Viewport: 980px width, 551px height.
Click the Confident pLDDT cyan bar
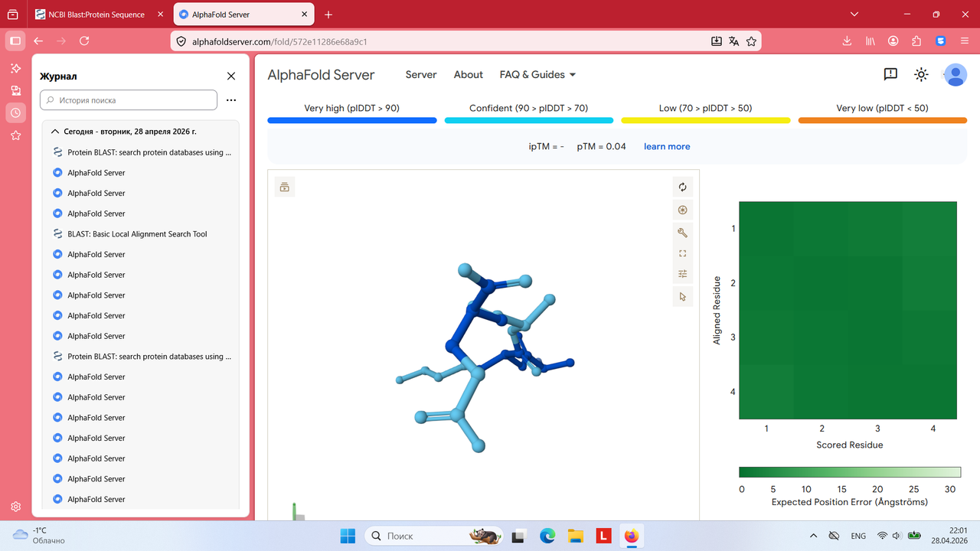click(x=529, y=120)
